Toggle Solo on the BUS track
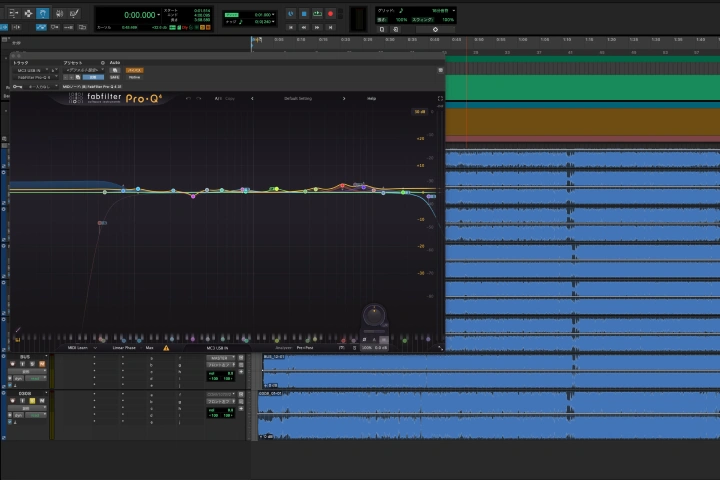Viewport: 720px width, 480px height. (x=32, y=364)
